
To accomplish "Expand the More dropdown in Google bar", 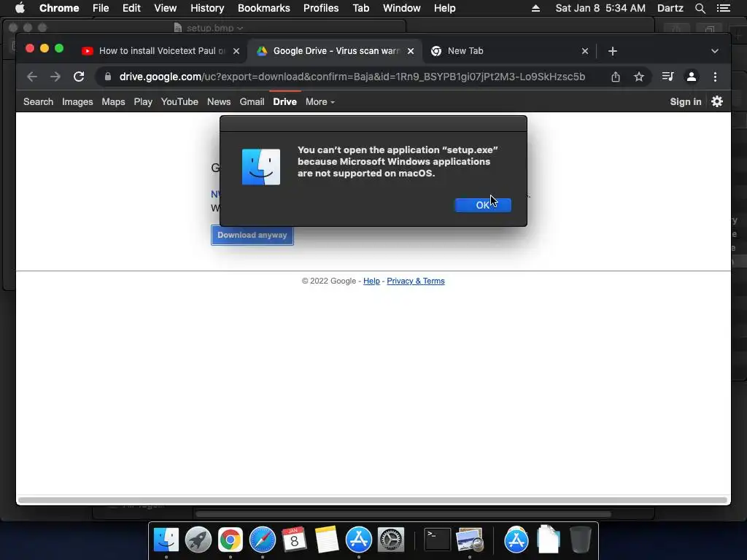I will tap(320, 102).
